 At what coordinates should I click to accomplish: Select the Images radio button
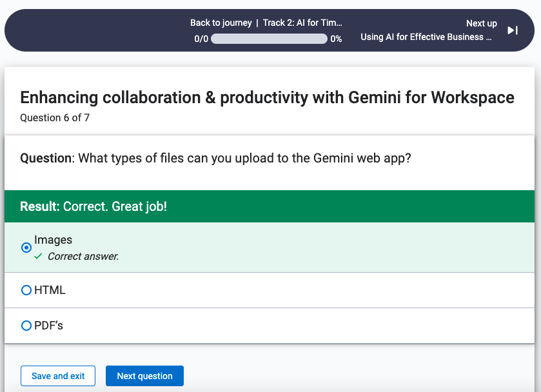(x=26, y=248)
